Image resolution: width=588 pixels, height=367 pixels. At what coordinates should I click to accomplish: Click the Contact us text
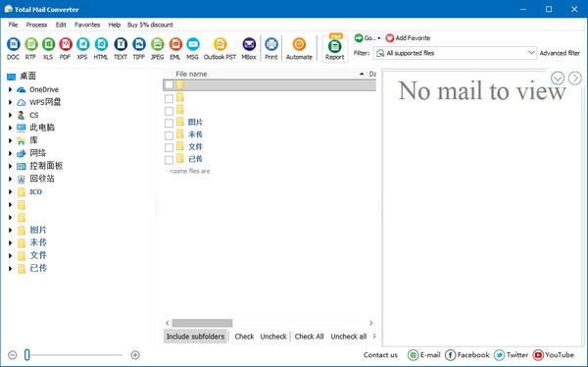380,355
